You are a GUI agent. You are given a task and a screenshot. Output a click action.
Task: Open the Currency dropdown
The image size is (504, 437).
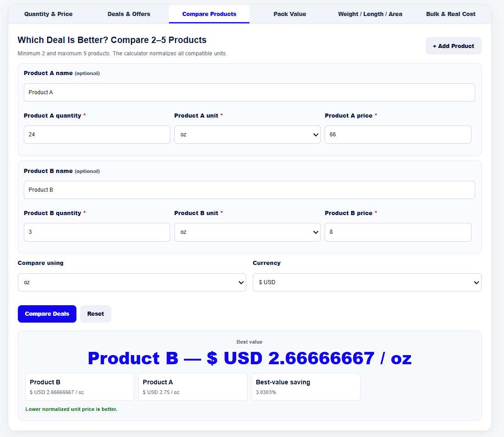click(x=367, y=282)
